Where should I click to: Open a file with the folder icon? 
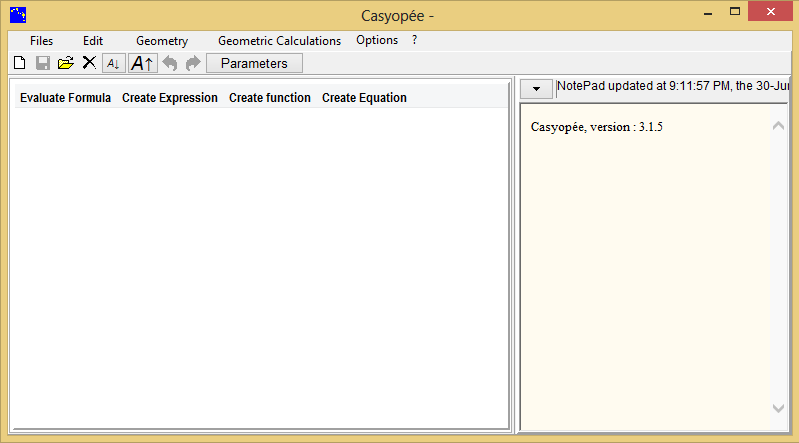(66, 63)
